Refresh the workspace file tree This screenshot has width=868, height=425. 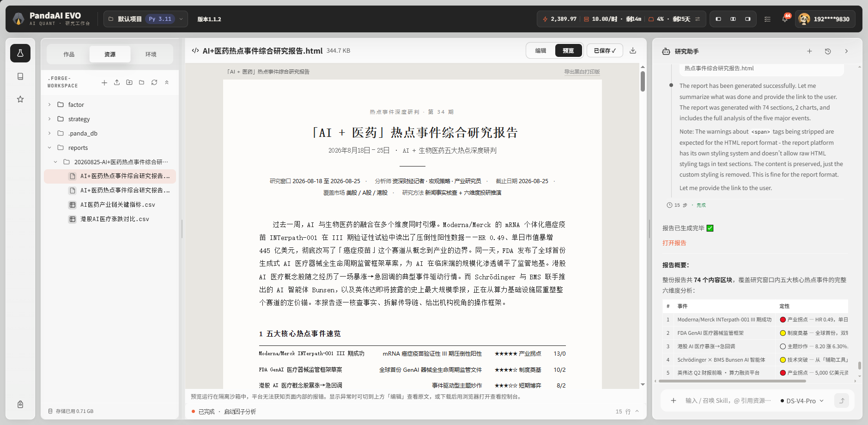(154, 82)
